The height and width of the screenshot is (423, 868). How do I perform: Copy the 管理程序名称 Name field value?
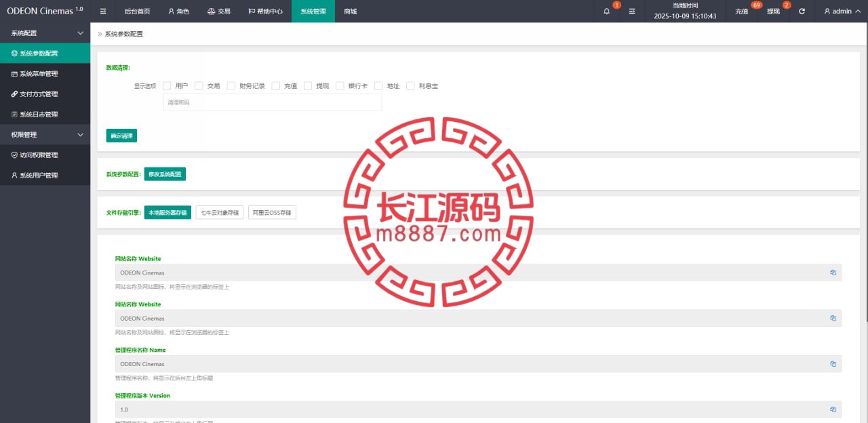coord(833,364)
